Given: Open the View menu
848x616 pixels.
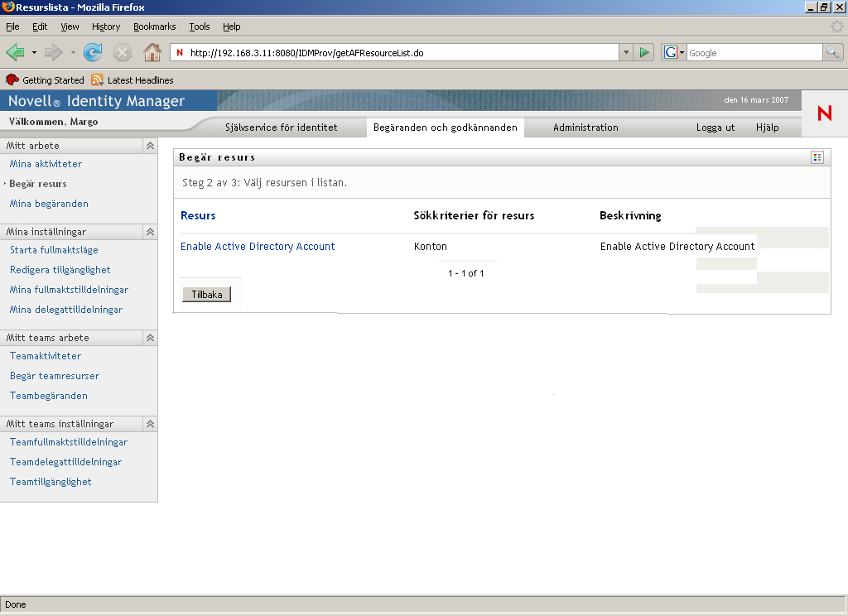Looking at the screenshot, I should [70, 26].
